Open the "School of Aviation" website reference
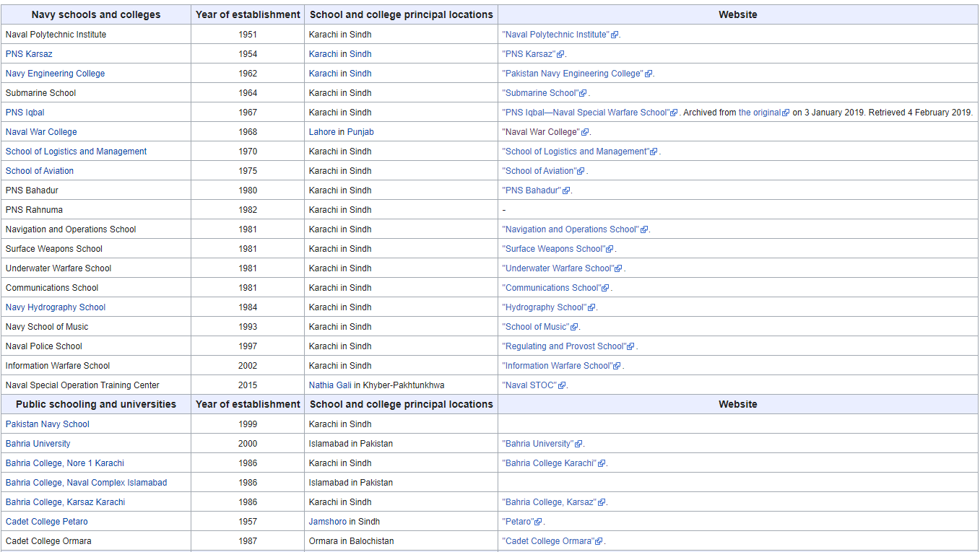This screenshot has width=980, height=552. [x=539, y=171]
